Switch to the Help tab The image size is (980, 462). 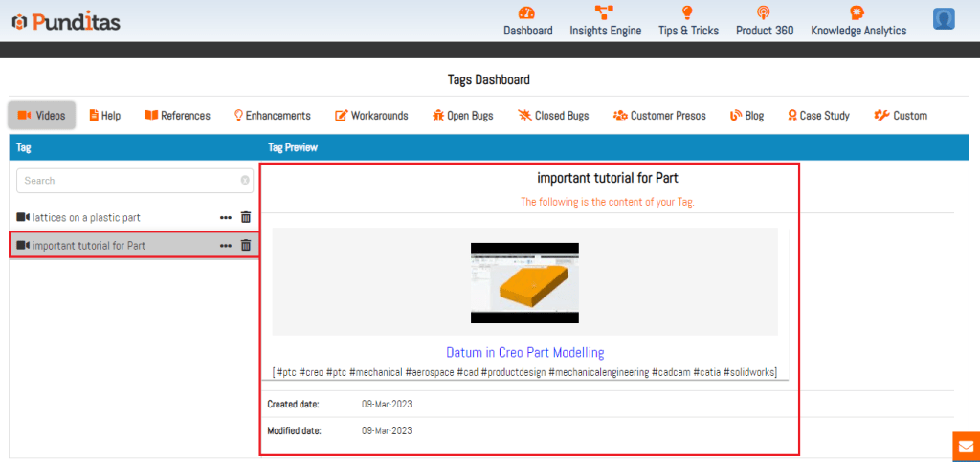[x=104, y=116]
